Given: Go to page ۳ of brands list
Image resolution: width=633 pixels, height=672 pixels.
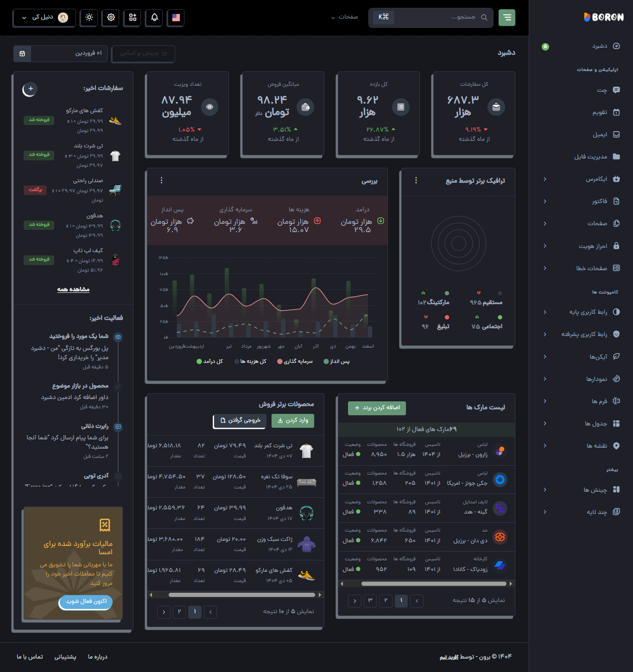Looking at the screenshot, I should (370, 600).
